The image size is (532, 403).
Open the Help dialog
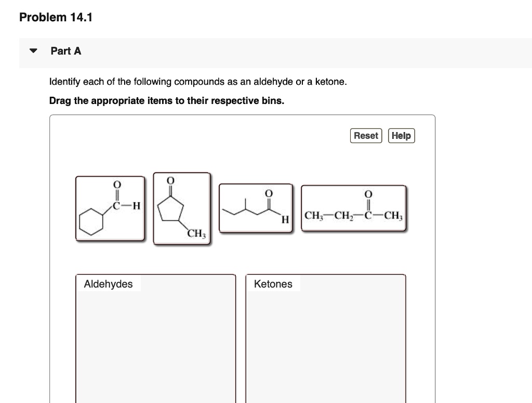tap(401, 136)
